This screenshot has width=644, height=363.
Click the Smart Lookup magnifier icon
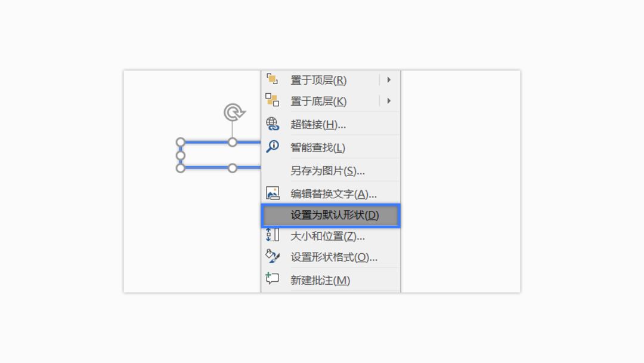[x=273, y=146]
